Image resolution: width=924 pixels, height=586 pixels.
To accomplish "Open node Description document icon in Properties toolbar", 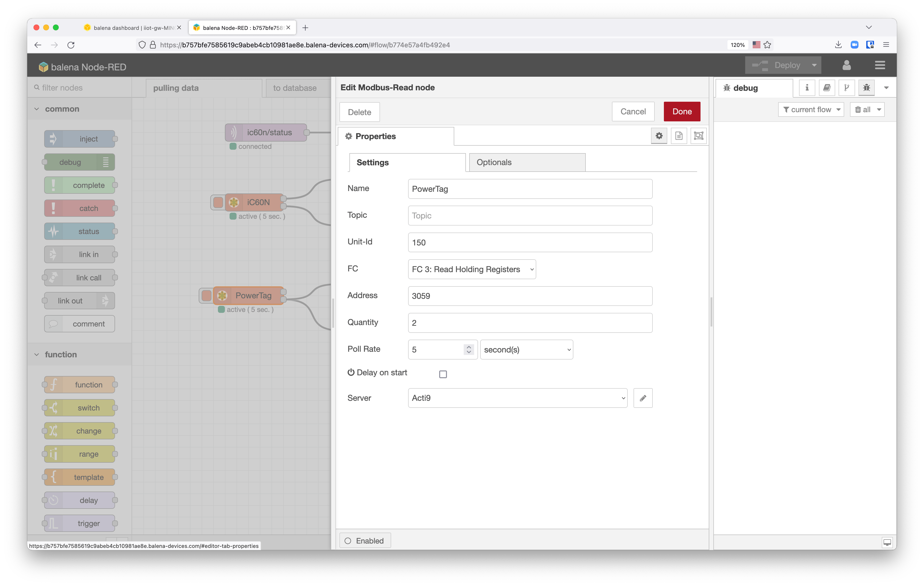I will (679, 135).
